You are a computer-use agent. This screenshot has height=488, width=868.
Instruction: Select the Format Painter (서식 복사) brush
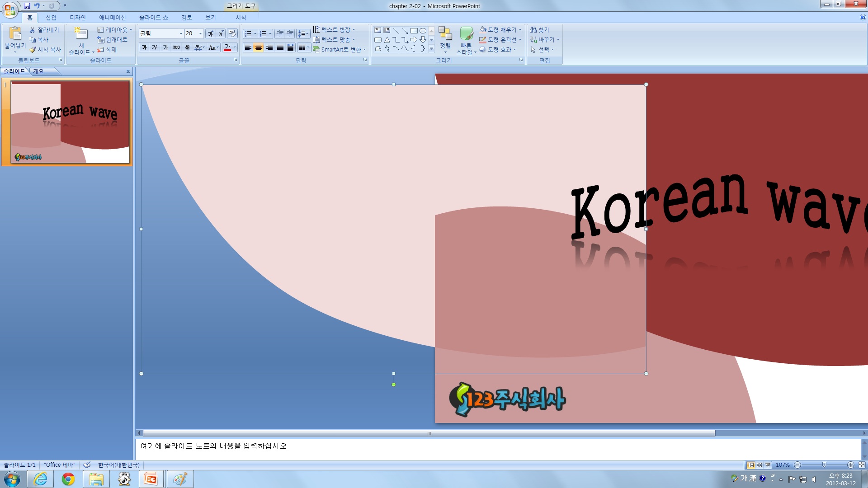(45, 50)
